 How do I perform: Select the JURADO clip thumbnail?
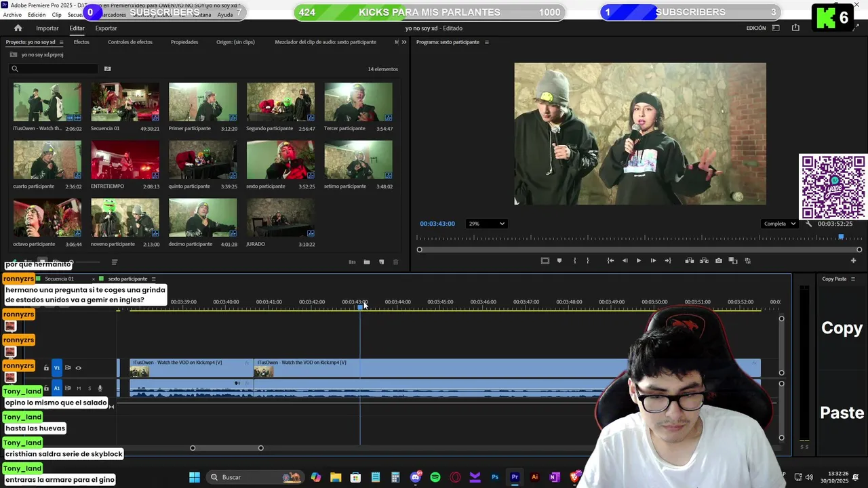coord(281,218)
